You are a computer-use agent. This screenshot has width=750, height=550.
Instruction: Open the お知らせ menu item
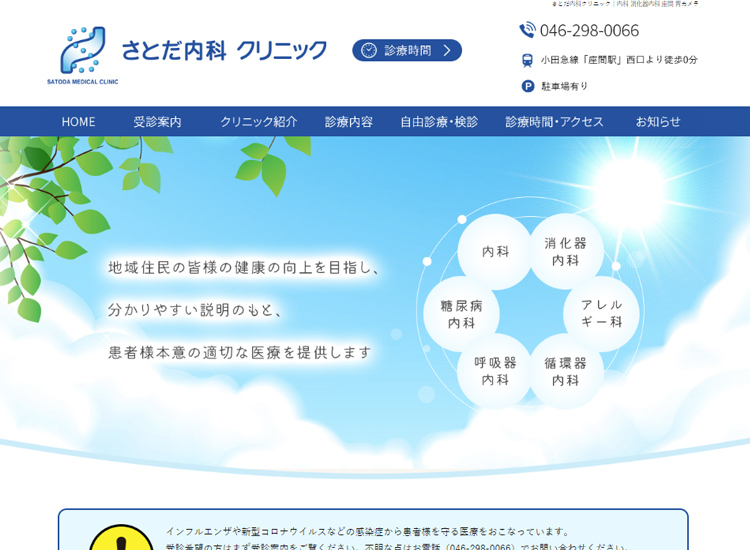[x=658, y=122]
